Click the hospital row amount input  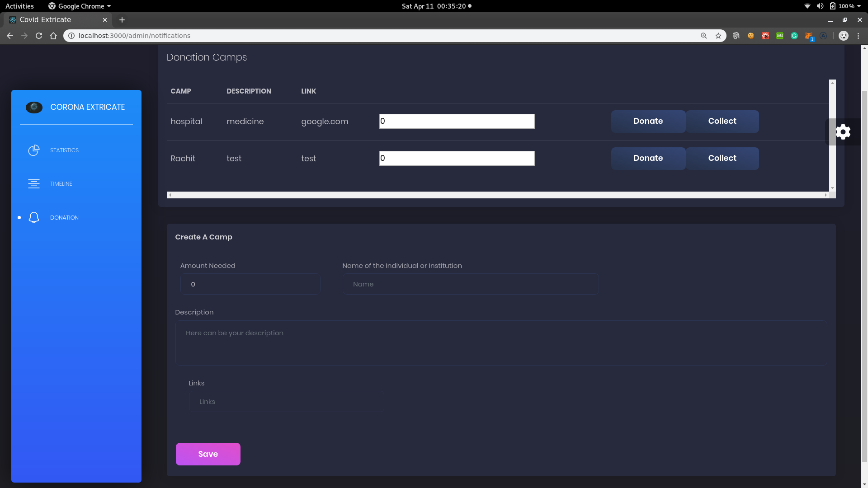[x=457, y=121]
